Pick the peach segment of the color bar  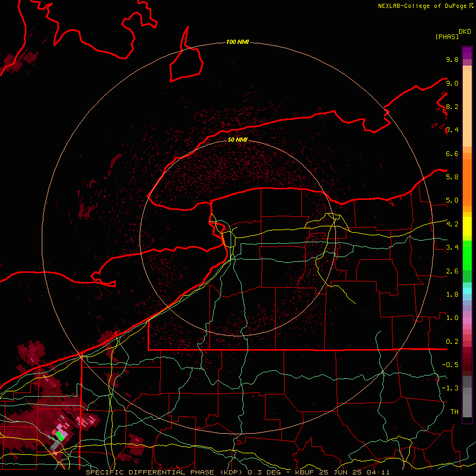pyautogui.click(x=467, y=108)
